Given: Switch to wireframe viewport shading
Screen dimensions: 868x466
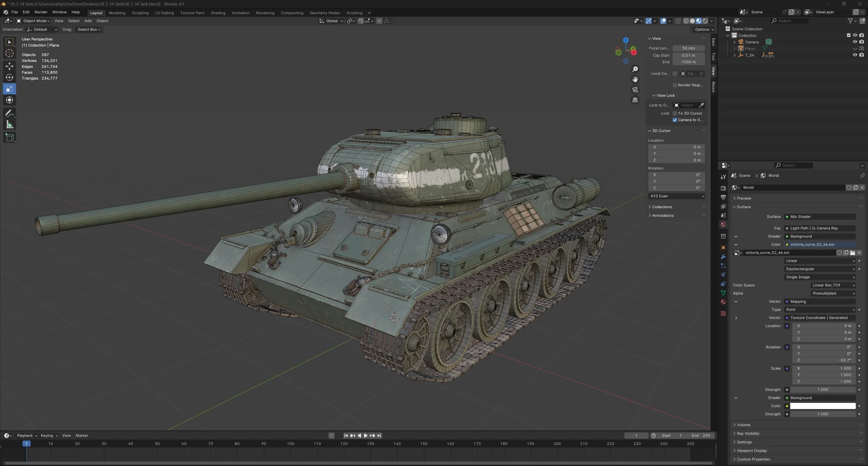Looking at the screenshot, I should pyautogui.click(x=686, y=21).
